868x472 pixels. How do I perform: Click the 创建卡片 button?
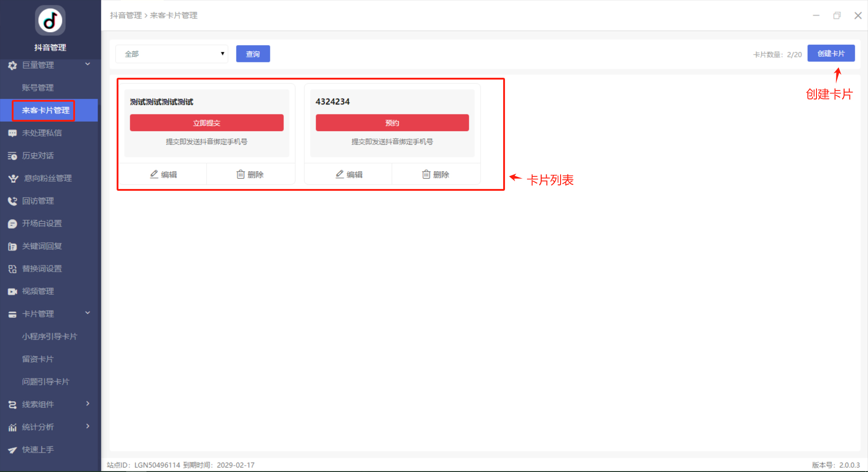[830, 53]
